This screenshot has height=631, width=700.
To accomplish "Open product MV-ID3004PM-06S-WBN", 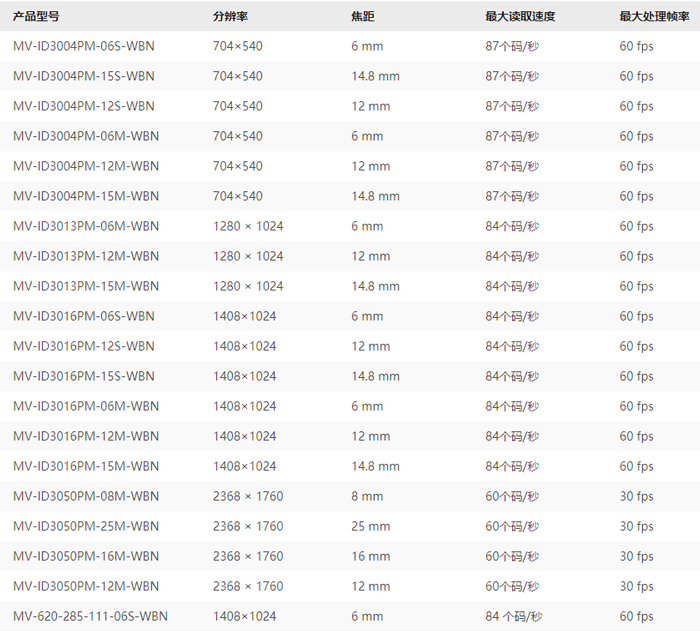I will (x=84, y=46).
